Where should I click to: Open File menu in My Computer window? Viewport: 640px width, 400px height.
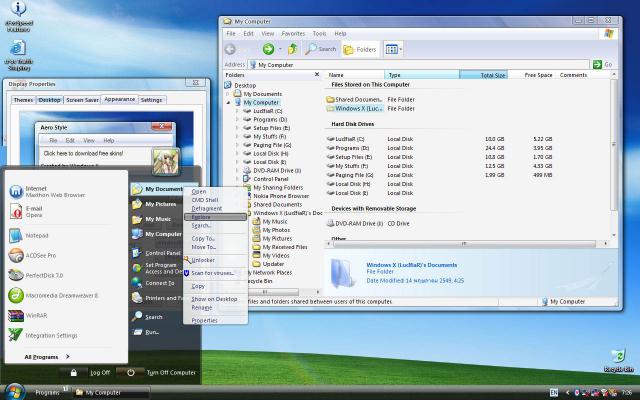click(x=231, y=33)
